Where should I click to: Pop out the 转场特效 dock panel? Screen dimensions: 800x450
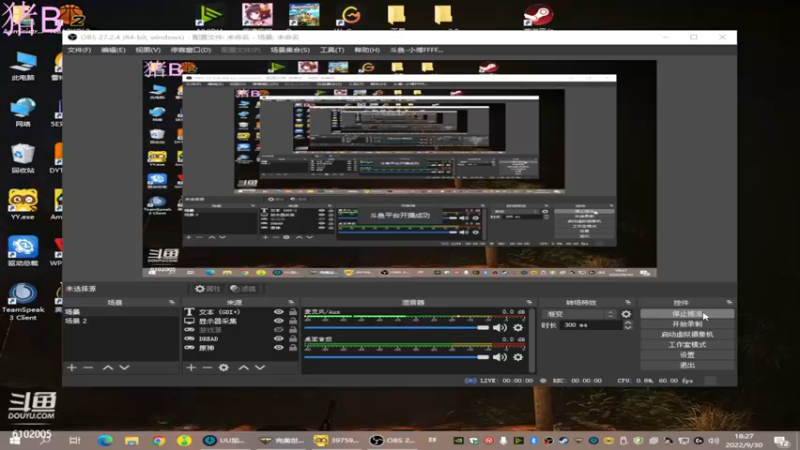tap(628, 303)
